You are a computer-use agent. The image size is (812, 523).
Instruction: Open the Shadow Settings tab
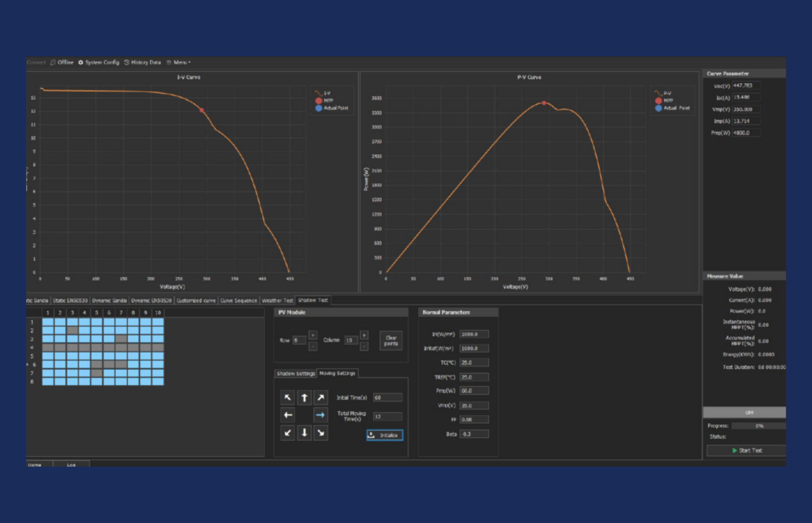pos(295,374)
